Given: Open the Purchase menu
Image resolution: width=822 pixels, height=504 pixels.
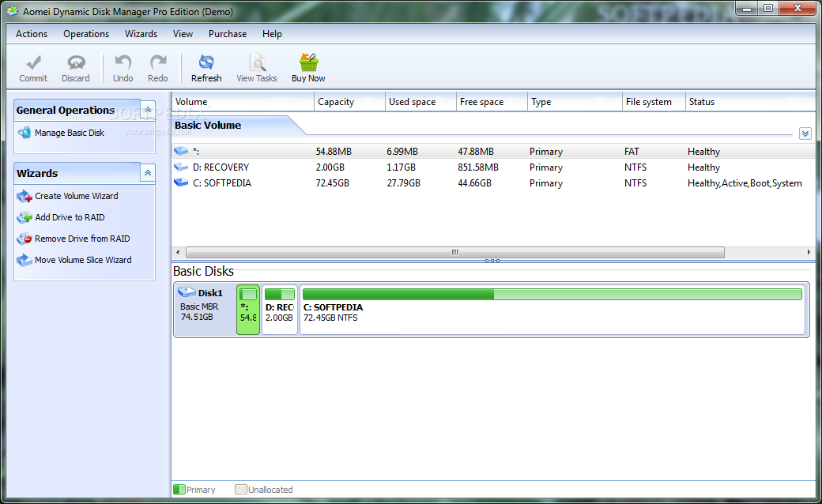Looking at the screenshot, I should point(228,33).
